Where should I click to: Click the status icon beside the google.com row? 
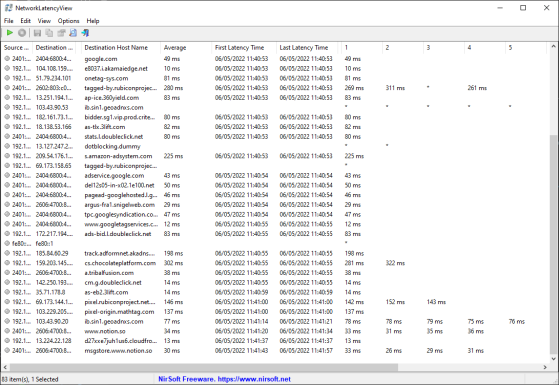pyautogui.click(x=7, y=58)
